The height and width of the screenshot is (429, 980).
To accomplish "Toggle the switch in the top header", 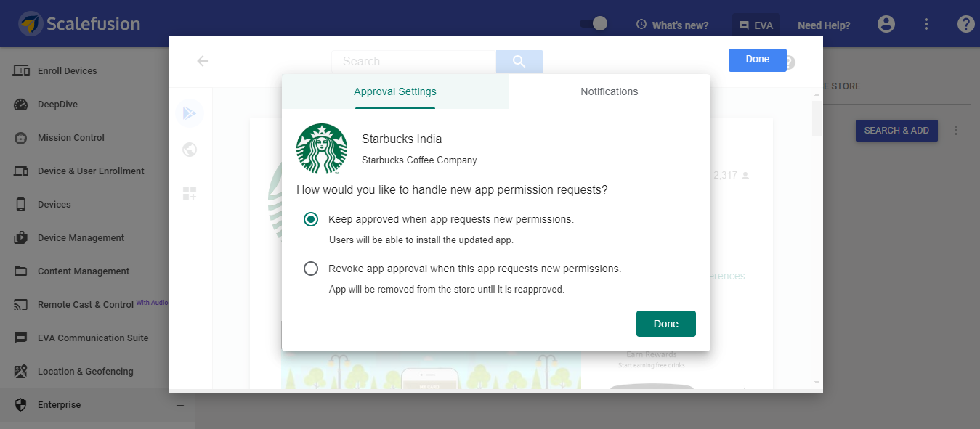I will pos(594,24).
